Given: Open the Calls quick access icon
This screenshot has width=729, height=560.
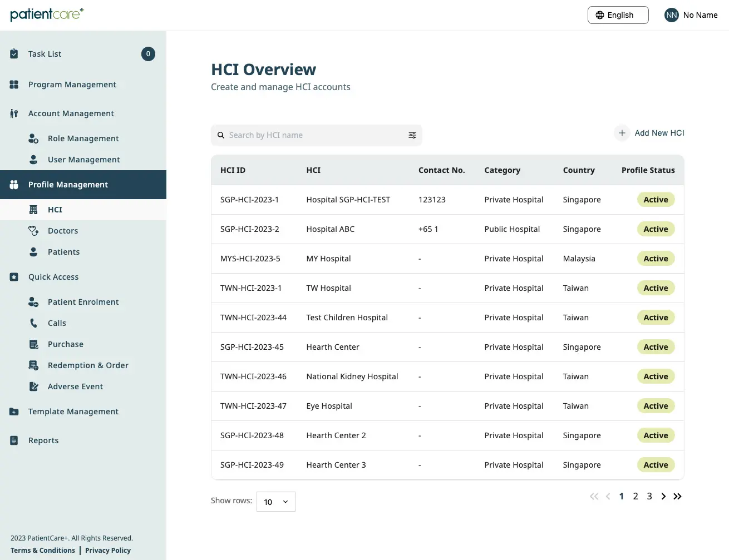Looking at the screenshot, I should pos(33,323).
